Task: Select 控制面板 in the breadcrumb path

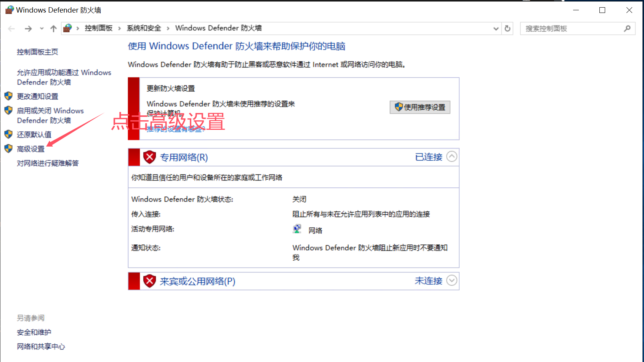Action: 99,28
